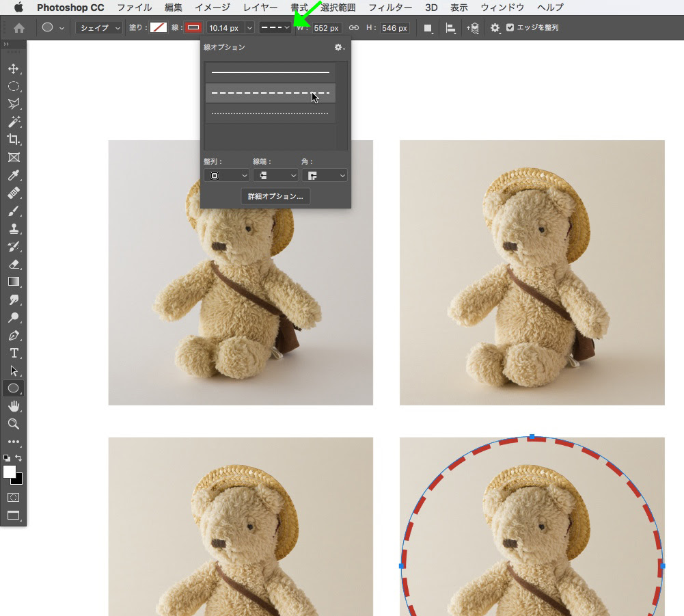
Task: Open stroke options panel gear menu
Action: (340, 47)
